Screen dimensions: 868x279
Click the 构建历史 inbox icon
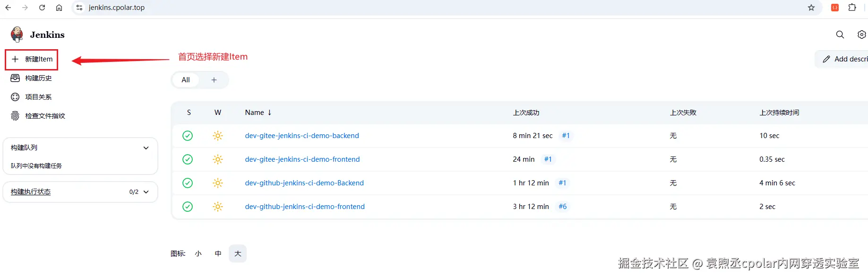click(x=15, y=78)
